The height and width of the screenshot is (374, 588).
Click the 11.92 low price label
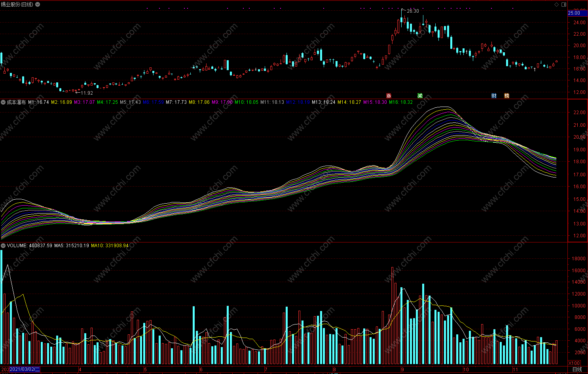87,93
